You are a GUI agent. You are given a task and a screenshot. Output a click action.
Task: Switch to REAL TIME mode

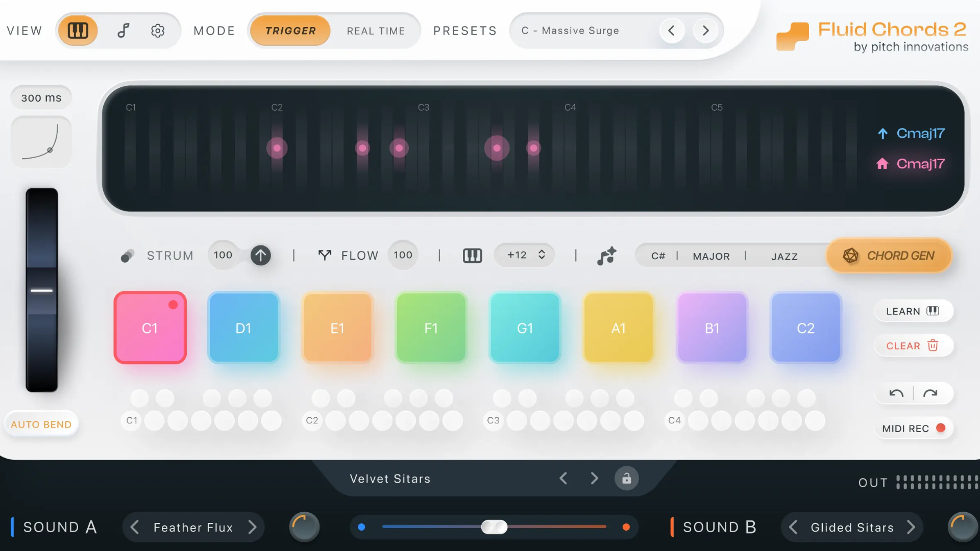tap(376, 31)
